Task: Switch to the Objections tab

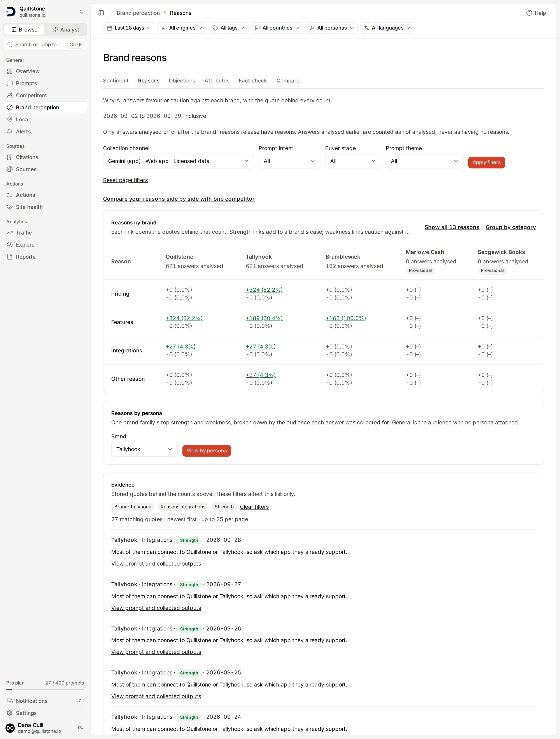Action: click(x=182, y=81)
